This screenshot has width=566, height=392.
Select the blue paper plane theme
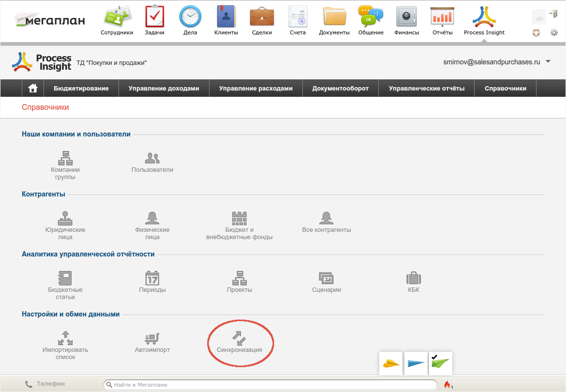coord(416,363)
